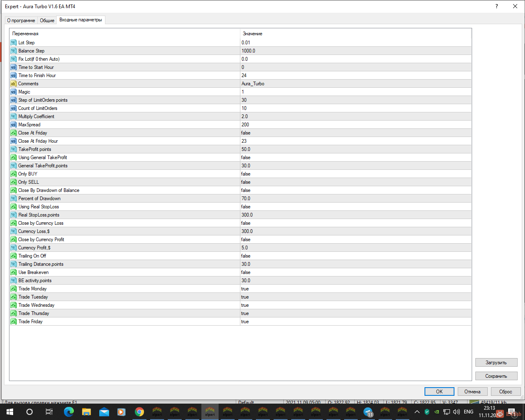The image size is (525, 420).
Task: Select the Balance Step value 1000.0
Action: 248,51
